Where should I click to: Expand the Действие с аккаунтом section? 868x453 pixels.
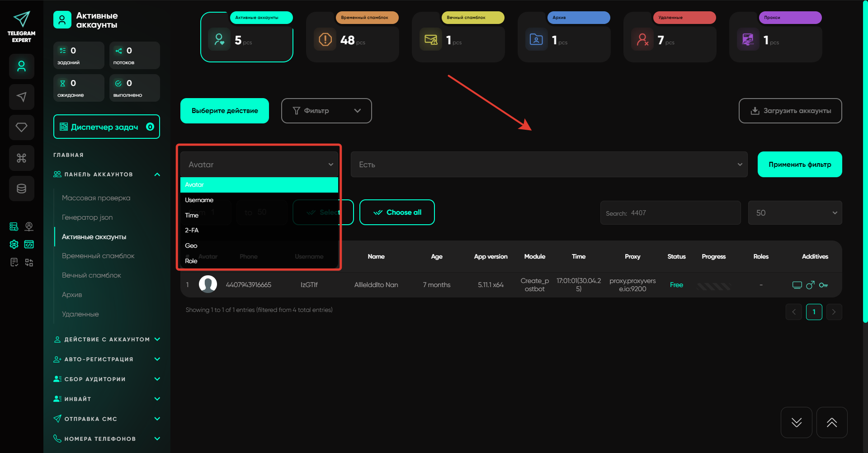tap(107, 340)
